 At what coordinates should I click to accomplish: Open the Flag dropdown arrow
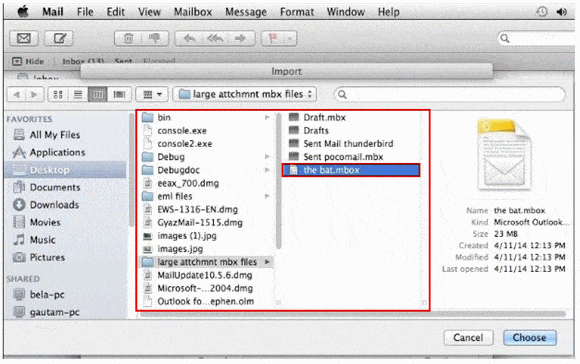point(290,38)
